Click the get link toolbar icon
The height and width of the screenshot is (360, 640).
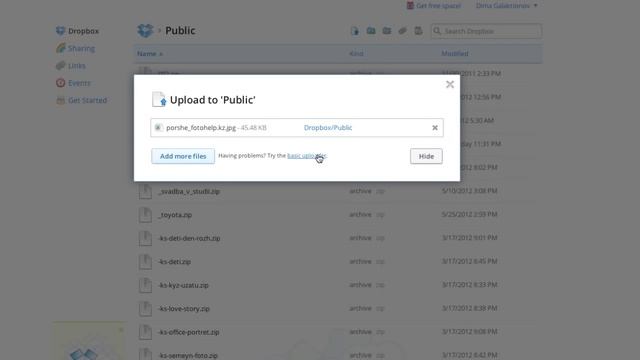click(402, 31)
